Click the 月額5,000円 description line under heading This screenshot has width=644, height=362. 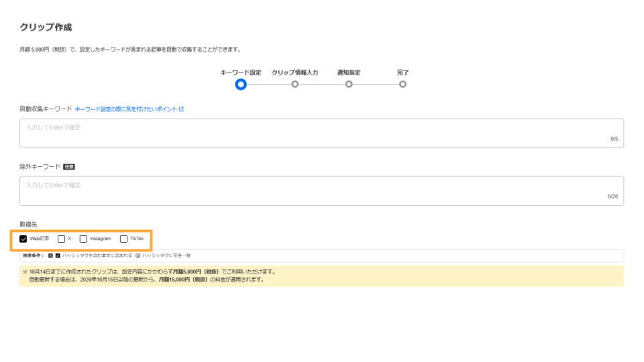131,50
